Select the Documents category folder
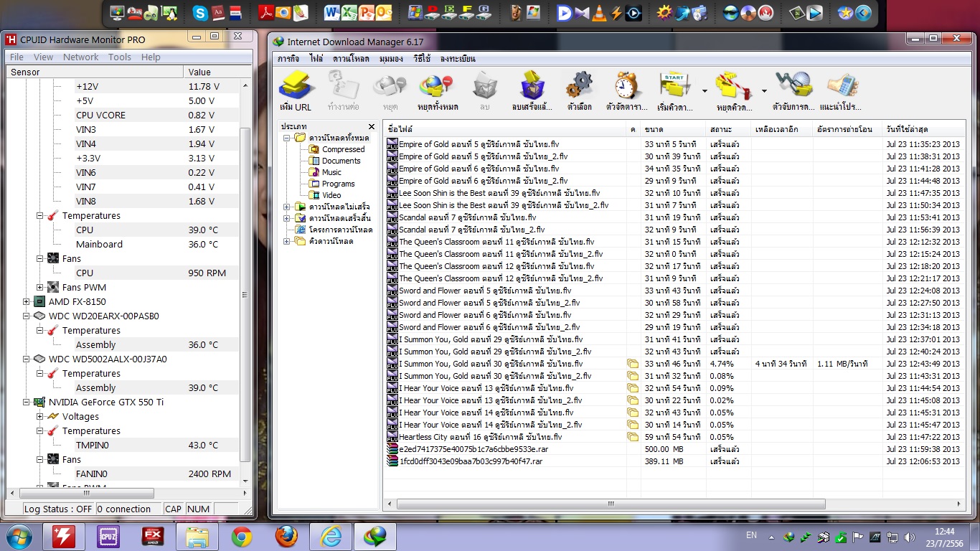The width and height of the screenshot is (980, 551). tap(335, 161)
